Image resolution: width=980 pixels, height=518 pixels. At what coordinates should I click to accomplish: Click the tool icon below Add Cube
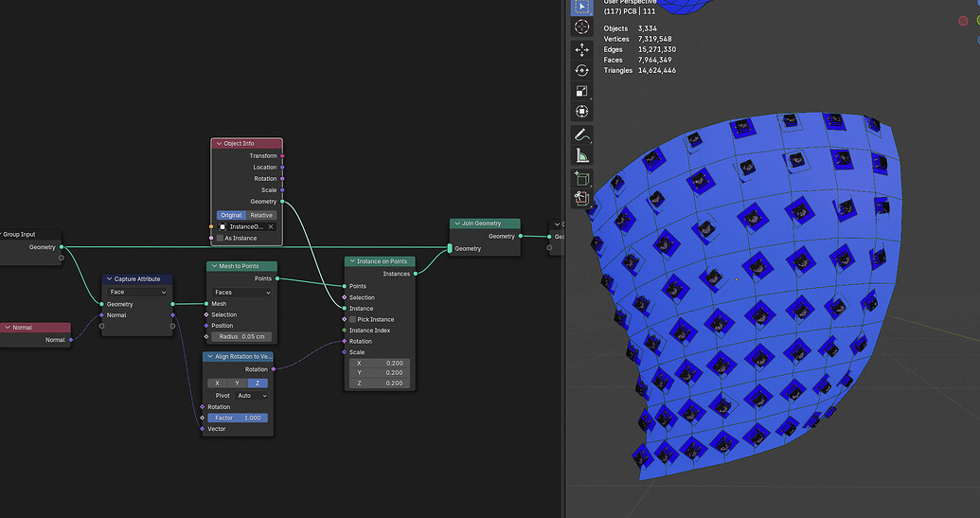click(x=582, y=199)
